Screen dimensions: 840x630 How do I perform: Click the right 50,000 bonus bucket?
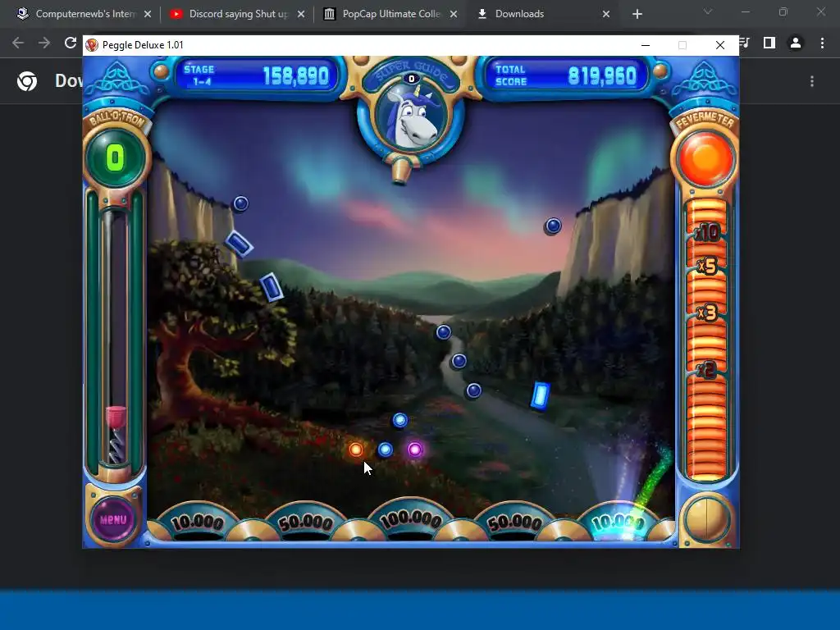click(x=514, y=521)
